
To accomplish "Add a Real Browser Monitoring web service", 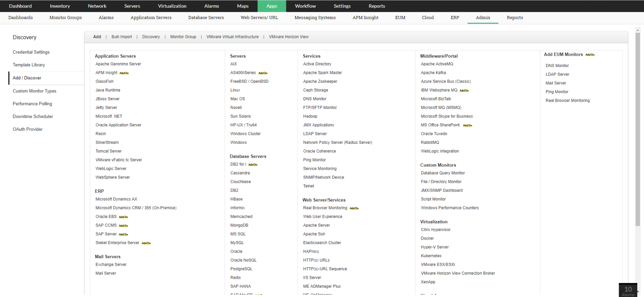I will click(325, 208).
